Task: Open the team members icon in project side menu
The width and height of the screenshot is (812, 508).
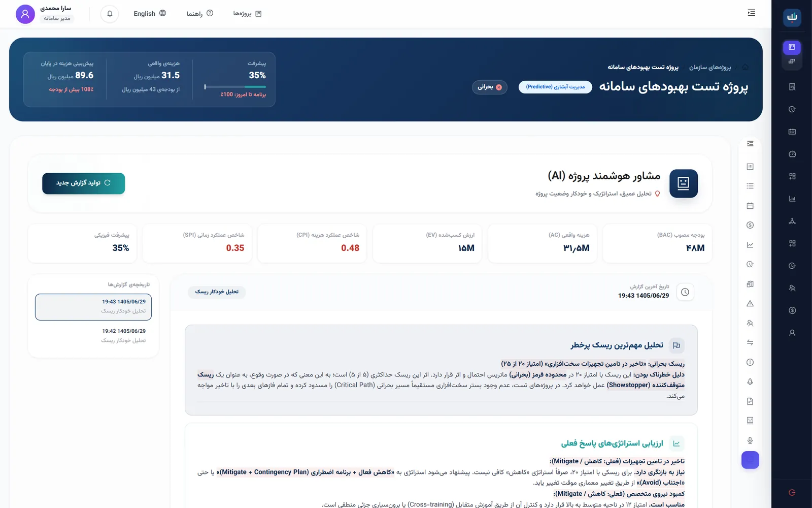Action: point(750,323)
